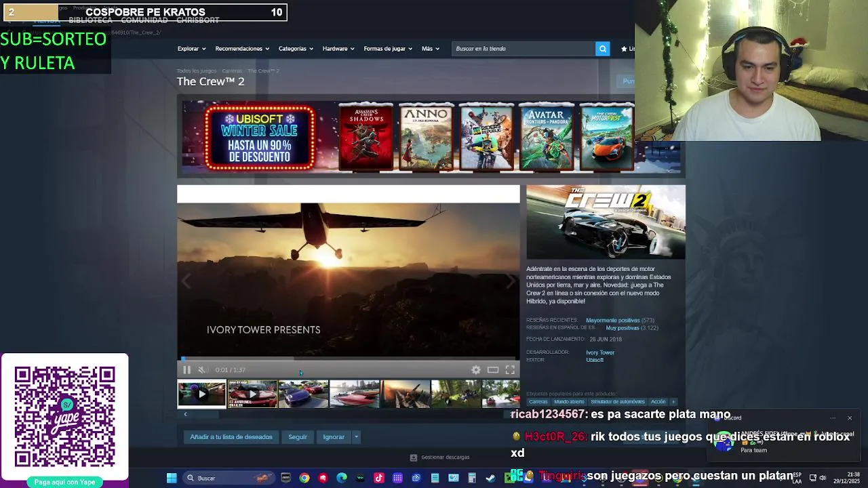
Task: Click The Crew 2 header capsule image
Action: (x=606, y=222)
